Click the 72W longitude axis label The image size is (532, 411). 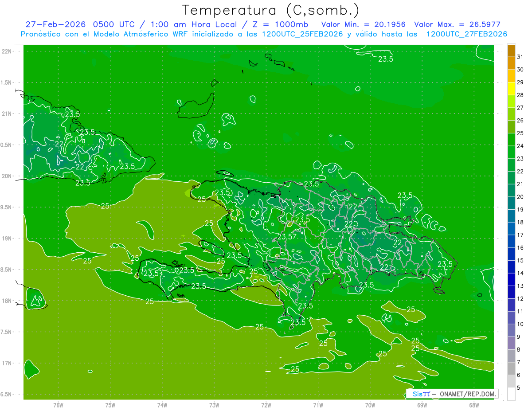pyautogui.click(x=266, y=405)
